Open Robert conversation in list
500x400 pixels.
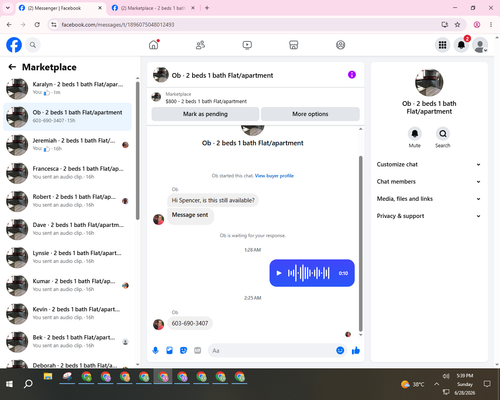[67, 201]
